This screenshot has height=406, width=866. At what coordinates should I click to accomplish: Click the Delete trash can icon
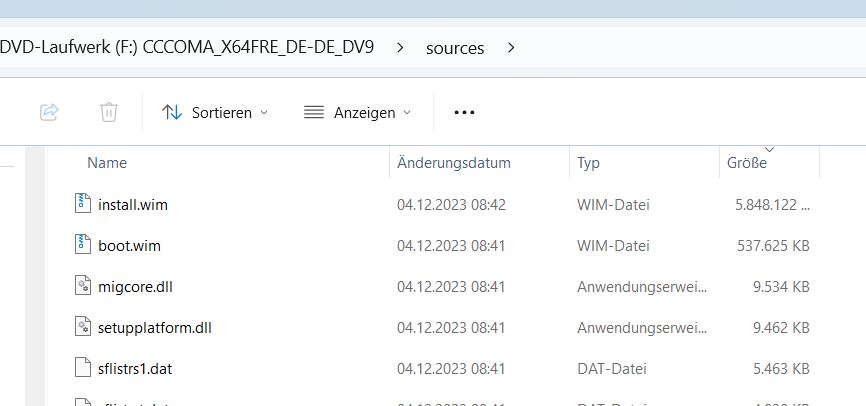109,113
